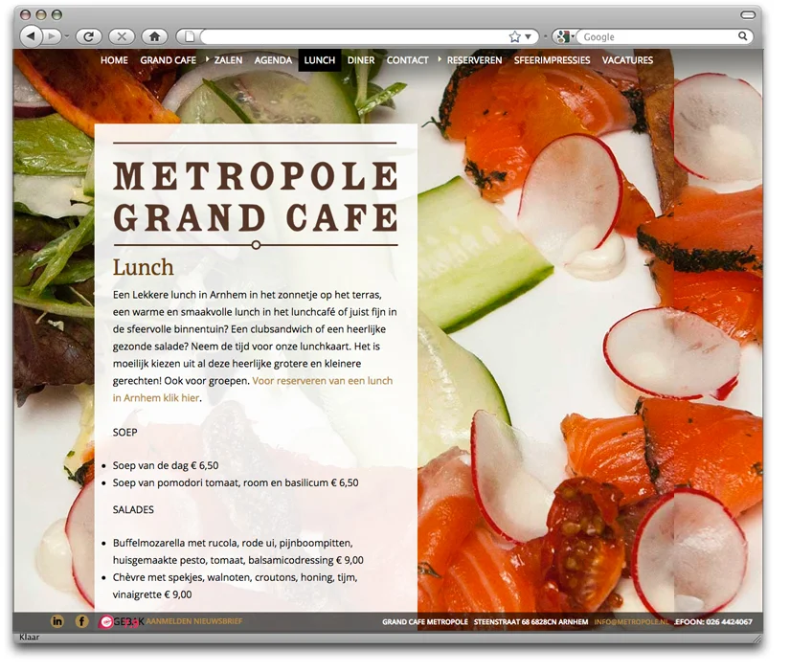Go to the browser home page icon
The width and height of the screenshot is (790, 672).
pos(155,36)
